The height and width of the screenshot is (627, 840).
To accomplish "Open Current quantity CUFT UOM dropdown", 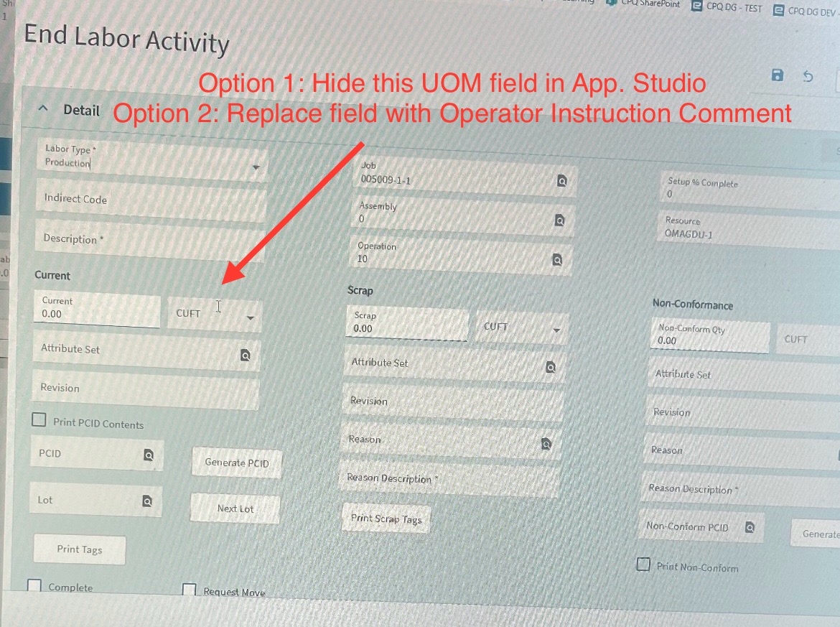I will pyautogui.click(x=214, y=314).
